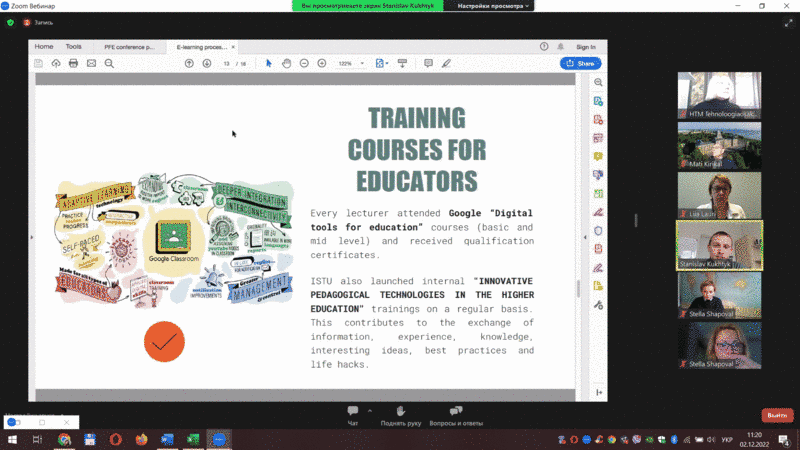Viewport: 800px width, 450px height.
Task: Open Chrome from the taskbar
Action: (64, 440)
